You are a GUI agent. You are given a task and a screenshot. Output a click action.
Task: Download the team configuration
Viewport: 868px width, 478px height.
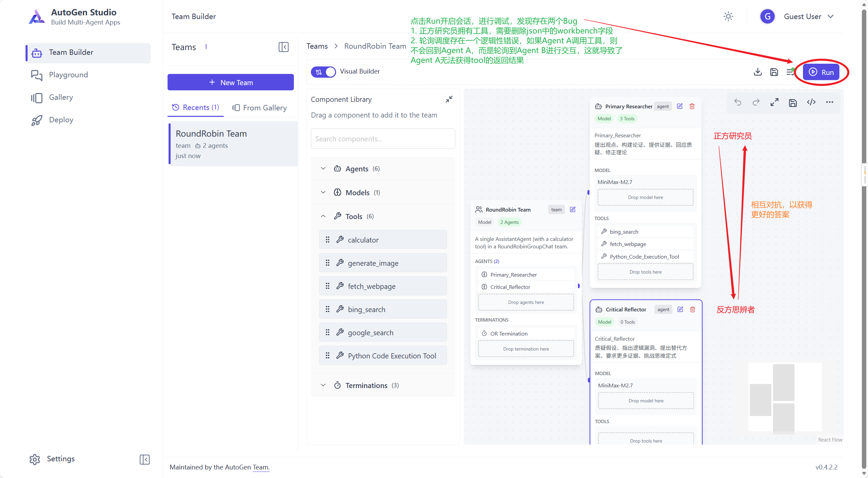pos(758,72)
